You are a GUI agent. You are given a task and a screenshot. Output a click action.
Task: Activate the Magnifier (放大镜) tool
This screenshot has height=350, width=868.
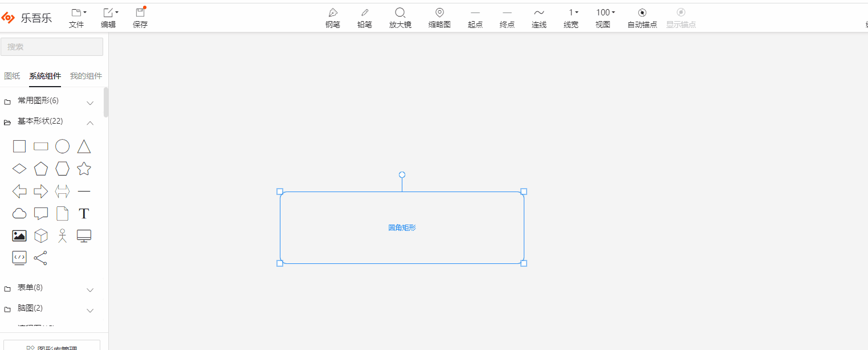point(400,17)
